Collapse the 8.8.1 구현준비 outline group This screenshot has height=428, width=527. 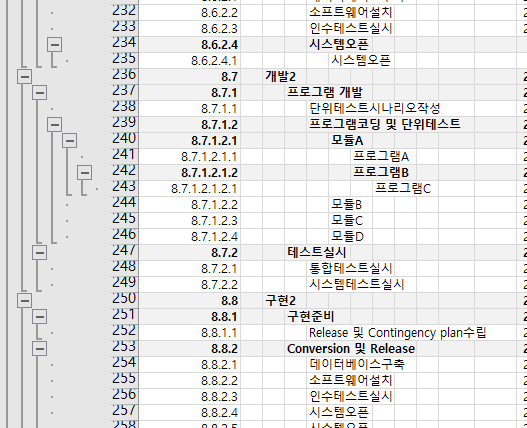point(39,317)
